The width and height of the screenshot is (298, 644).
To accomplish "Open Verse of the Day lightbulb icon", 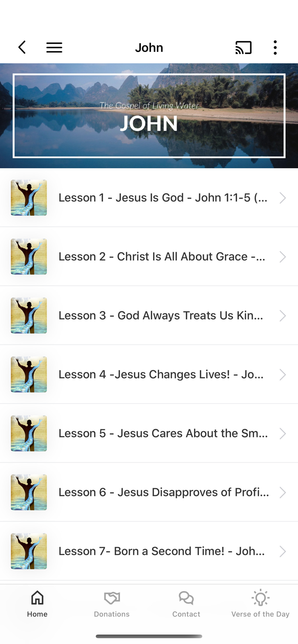I will pyautogui.click(x=261, y=597).
